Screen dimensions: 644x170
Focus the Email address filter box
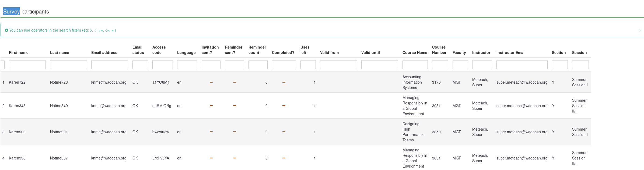click(x=110, y=65)
